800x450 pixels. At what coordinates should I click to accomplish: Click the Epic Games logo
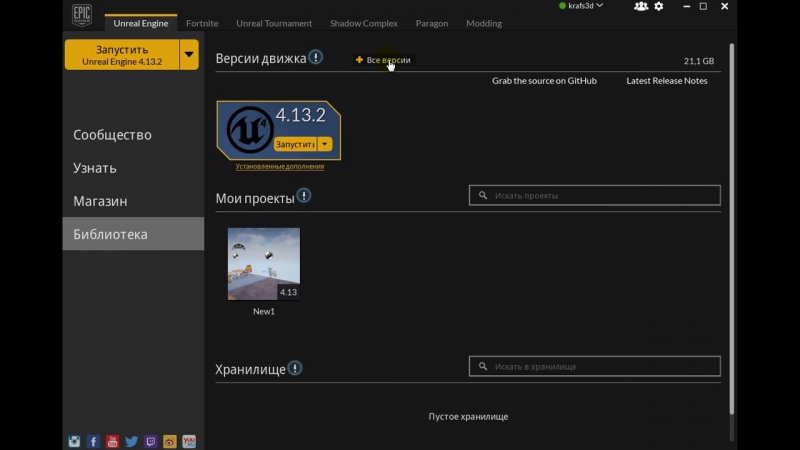click(82, 15)
